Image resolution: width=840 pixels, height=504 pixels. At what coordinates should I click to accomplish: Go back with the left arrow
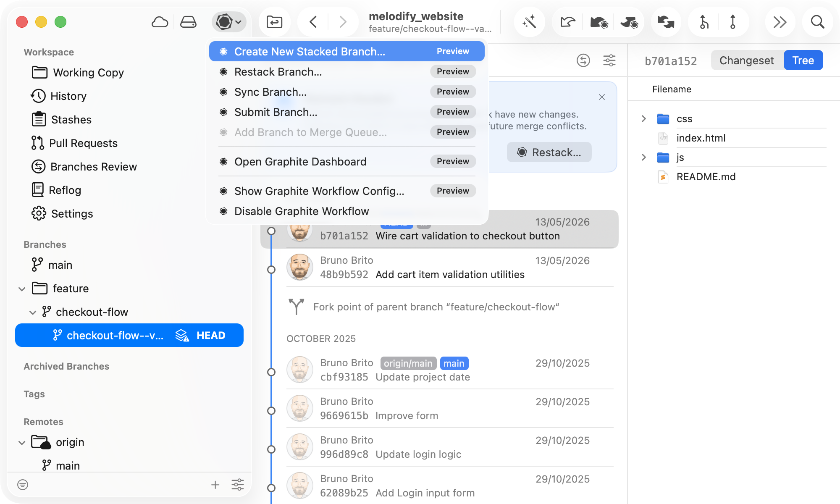pos(313,22)
